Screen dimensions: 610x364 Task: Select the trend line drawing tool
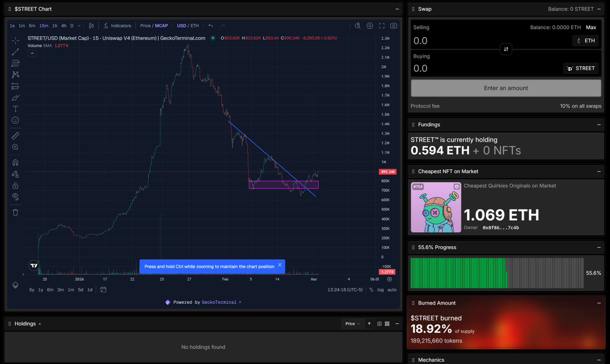coord(15,51)
